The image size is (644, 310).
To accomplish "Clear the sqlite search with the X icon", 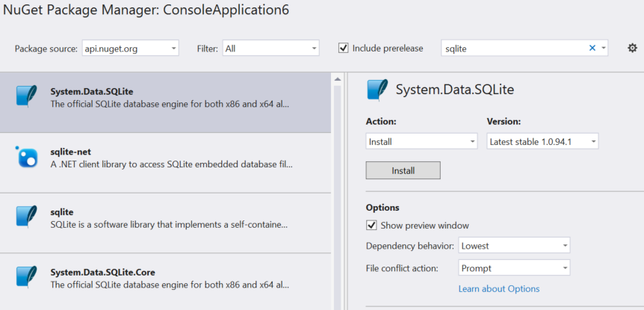I will pyautogui.click(x=592, y=48).
